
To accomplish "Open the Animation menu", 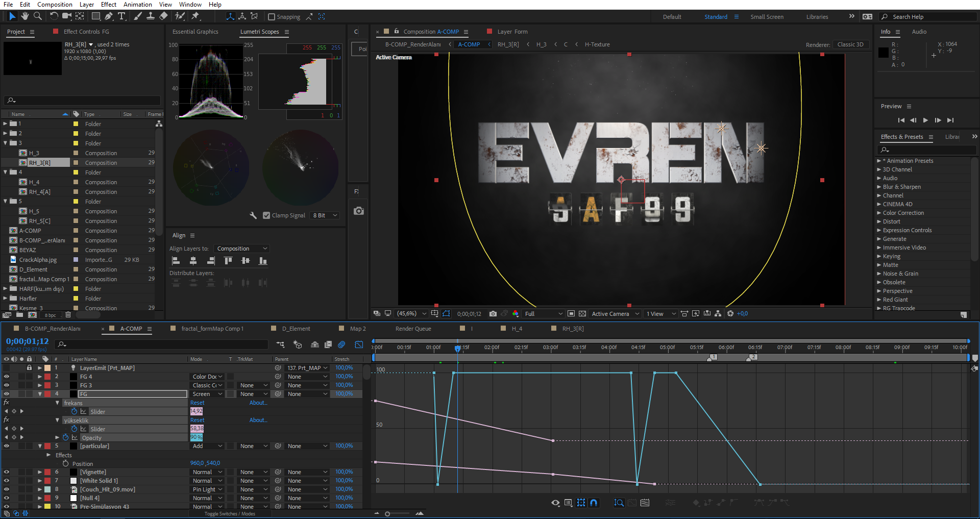I will [x=138, y=5].
